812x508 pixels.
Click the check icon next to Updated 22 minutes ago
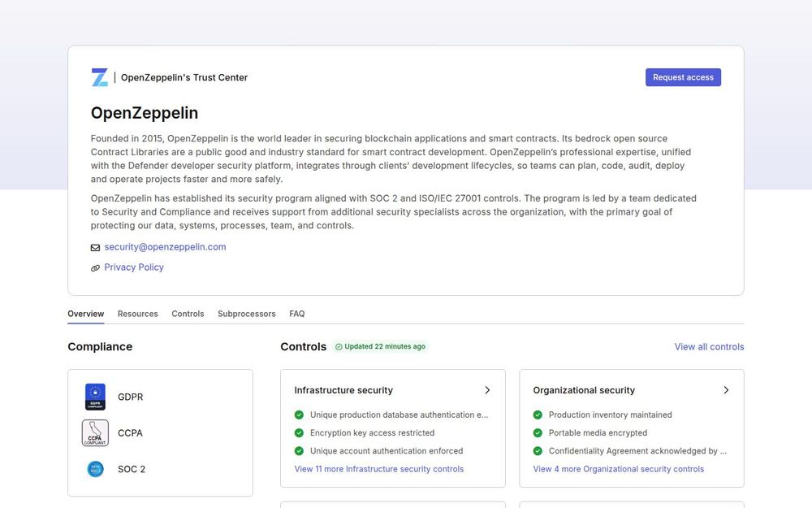click(x=339, y=347)
